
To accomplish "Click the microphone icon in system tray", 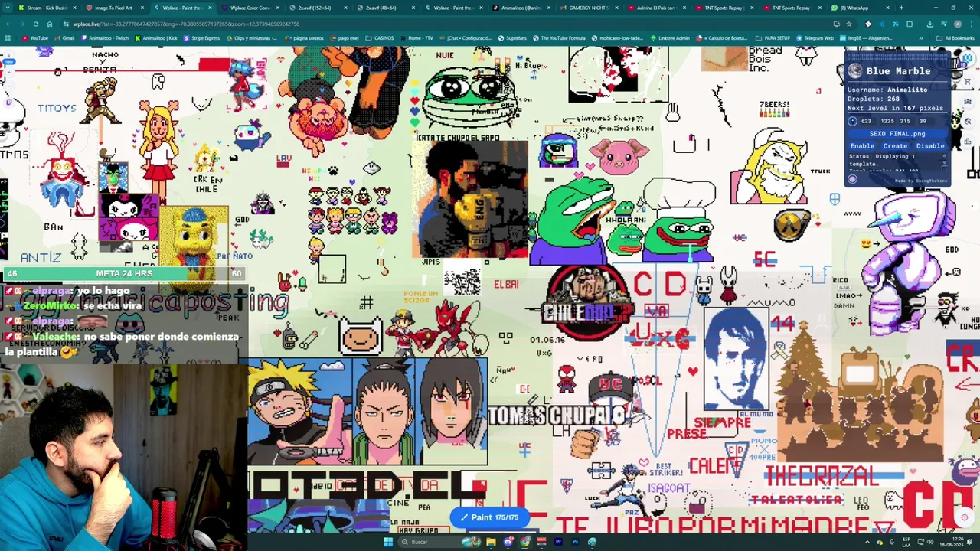I will (x=892, y=542).
